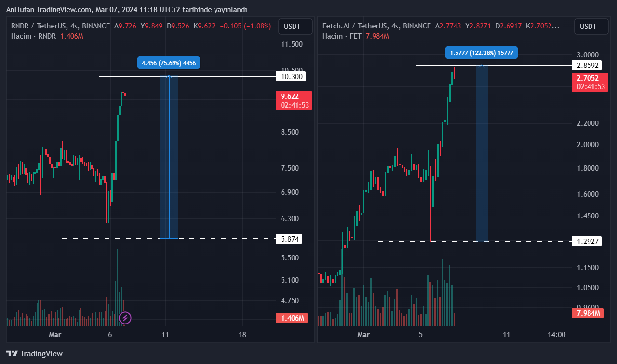
Task: Open the USDT currency selector on Fetch.AI chart
Action: [588, 27]
